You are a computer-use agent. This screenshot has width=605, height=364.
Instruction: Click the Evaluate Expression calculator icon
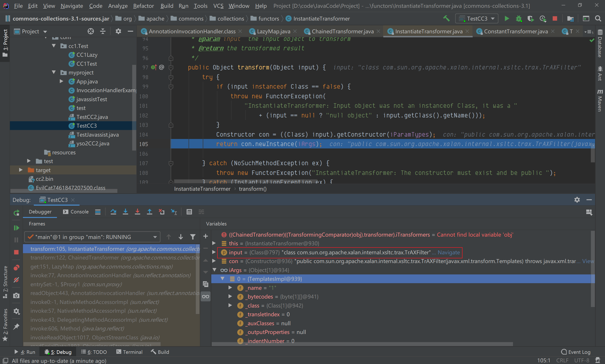[x=189, y=212]
